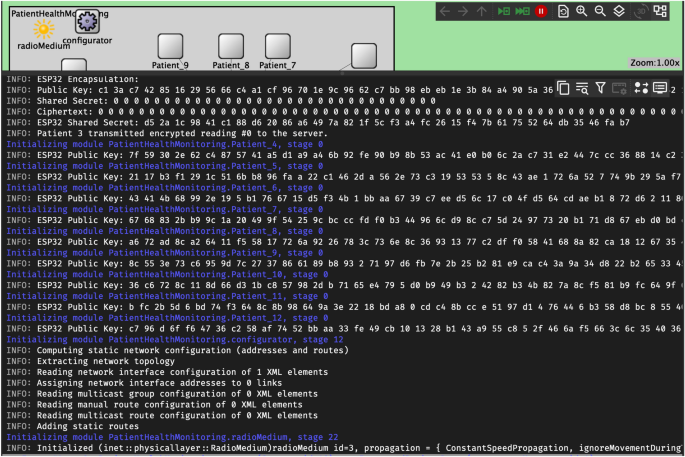Go up to parent module arrow
The height and width of the screenshot is (457, 685).
click(x=481, y=11)
